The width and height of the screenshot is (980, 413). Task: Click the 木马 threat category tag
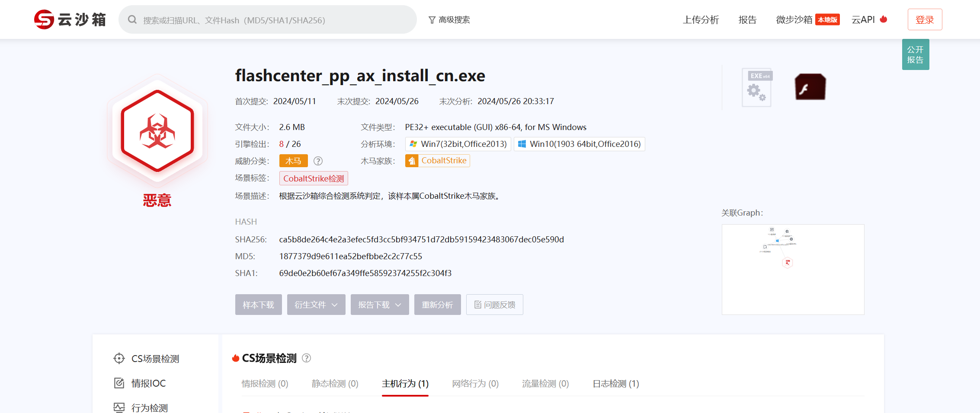point(293,161)
